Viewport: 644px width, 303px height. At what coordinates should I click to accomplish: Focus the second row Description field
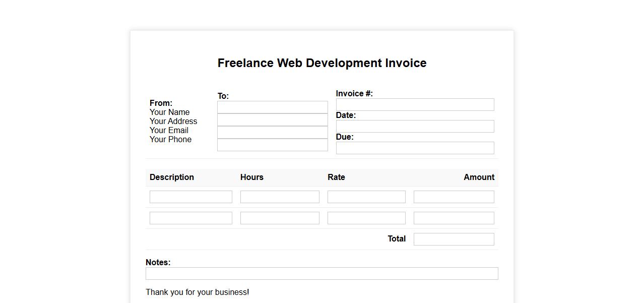click(190, 218)
